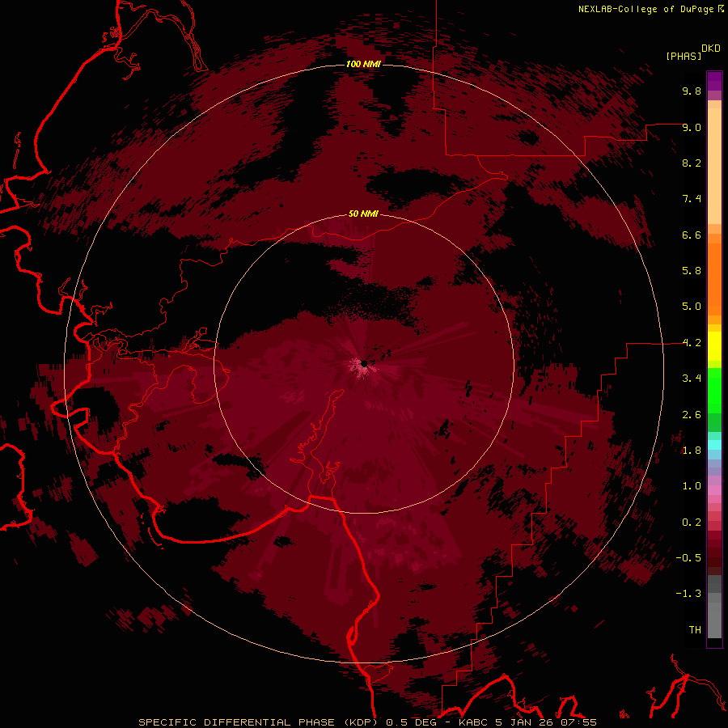Screen dimensions: 728x728
Task: Click the 4.2 value on the color scale
Action: (x=692, y=343)
